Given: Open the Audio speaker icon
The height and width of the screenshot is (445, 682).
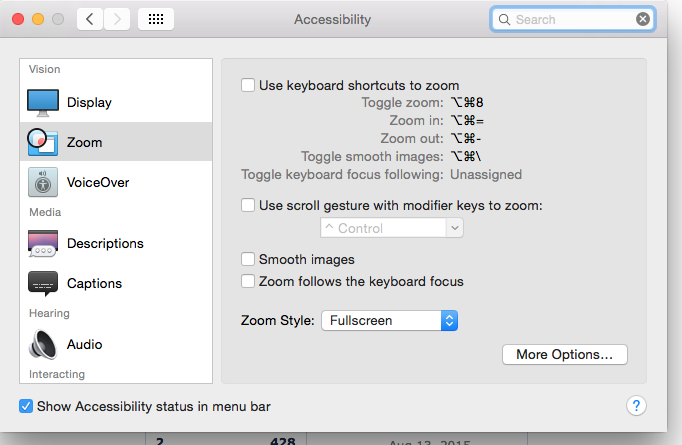Looking at the screenshot, I should pos(43,345).
